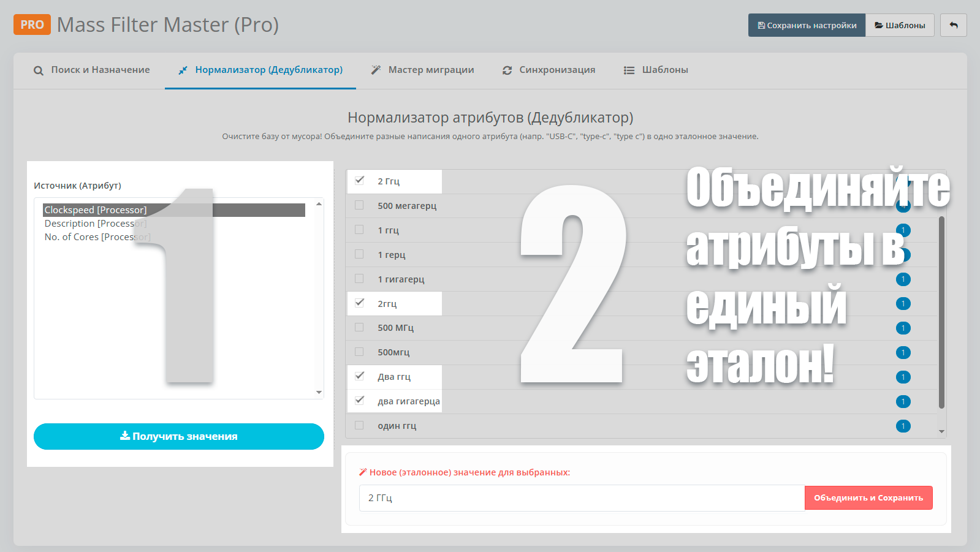Click the orange PRO badge logo
The image size is (980, 552).
point(32,25)
